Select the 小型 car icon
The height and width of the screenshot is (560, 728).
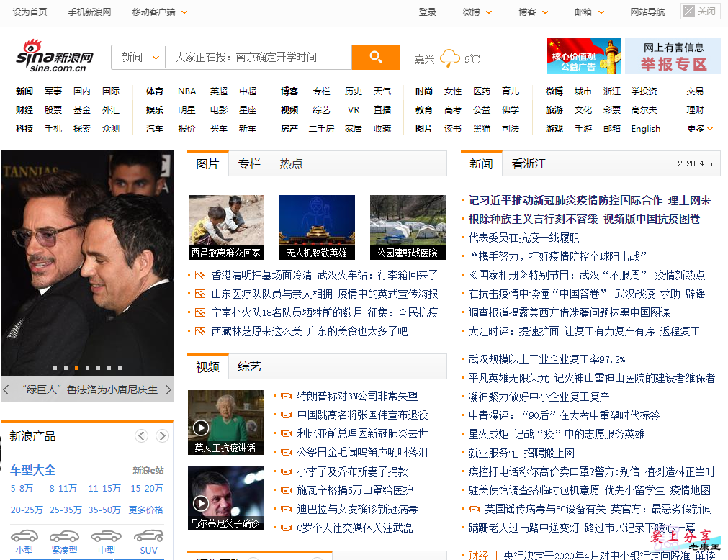click(24, 536)
